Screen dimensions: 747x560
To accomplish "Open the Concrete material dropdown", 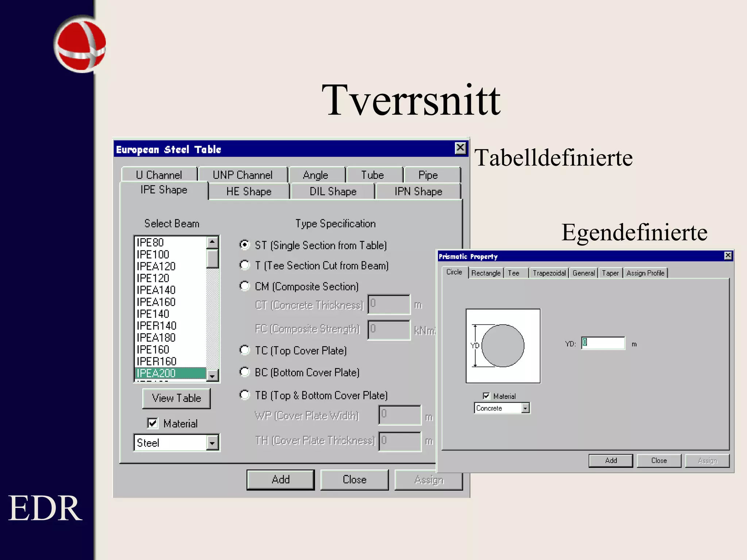I will point(525,408).
